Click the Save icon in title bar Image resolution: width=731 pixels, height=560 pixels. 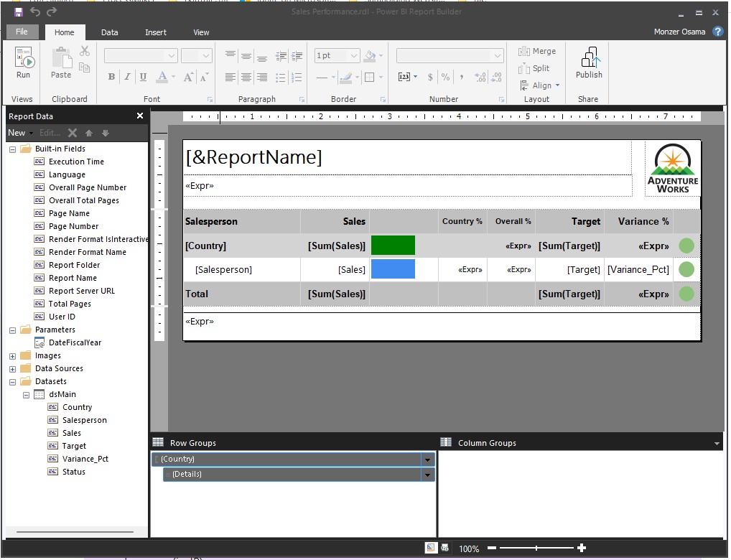pos(19,12)
